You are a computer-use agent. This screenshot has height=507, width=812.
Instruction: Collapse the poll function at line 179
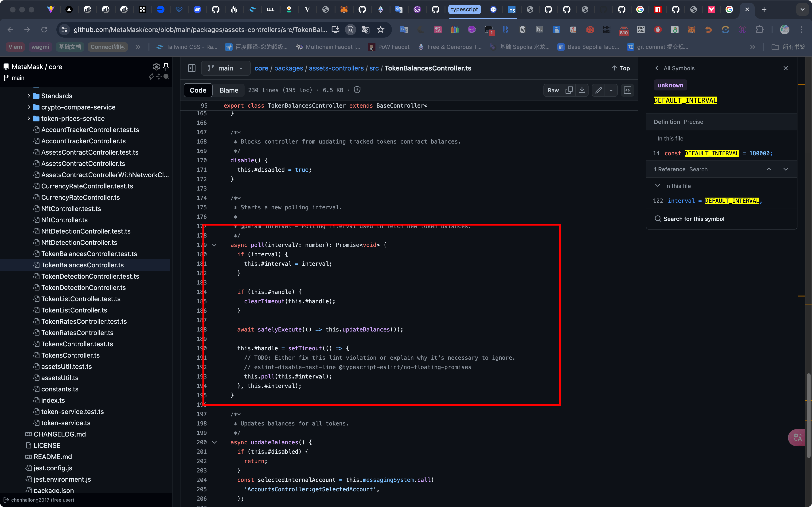pyautogui.click(x=214, y=245)
